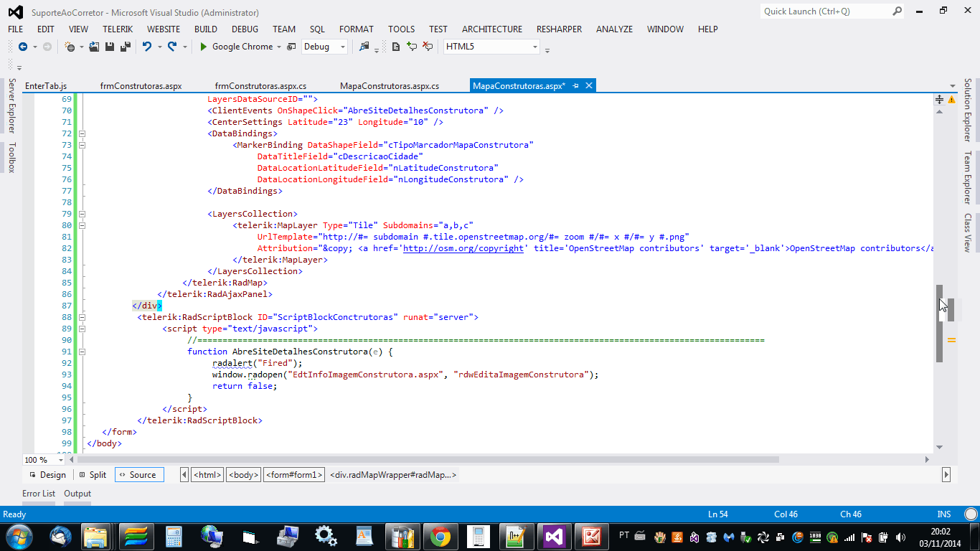The width and height of the screenshot is (980, 551).
Task: Click the osm.org/copyright link in code
Action: 463,248
